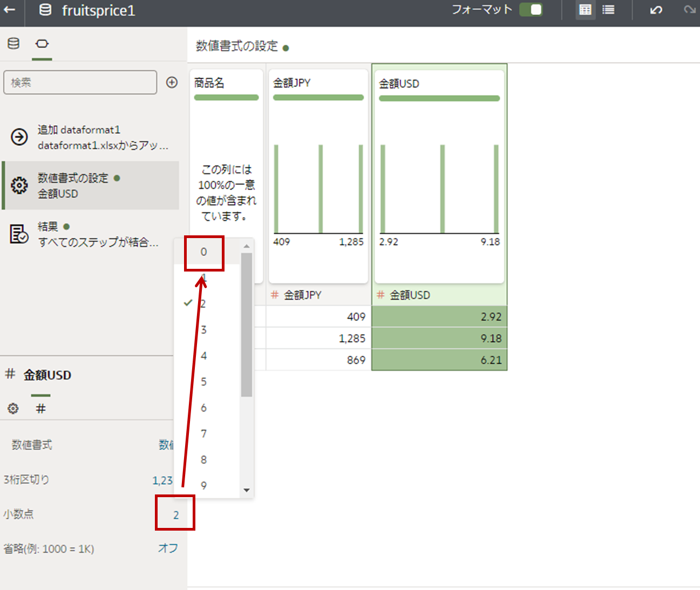Screen dimensions: 700x590
Task: Open the number format hash tab
Action: [40, 409]
